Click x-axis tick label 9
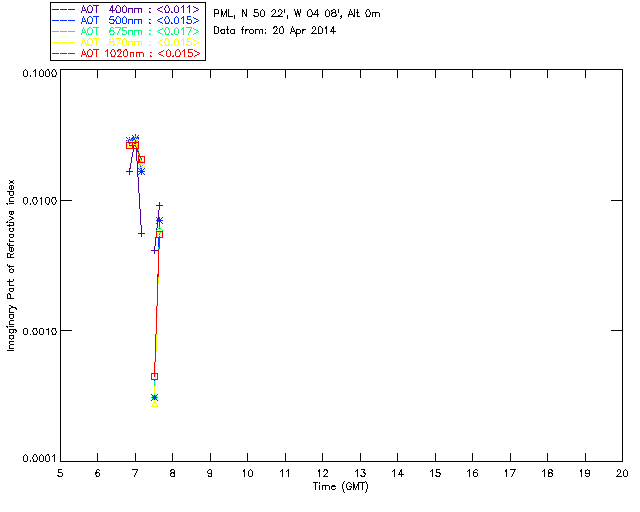Image resolution: width=640 pixels, height=512 pixels. [210, 473]
